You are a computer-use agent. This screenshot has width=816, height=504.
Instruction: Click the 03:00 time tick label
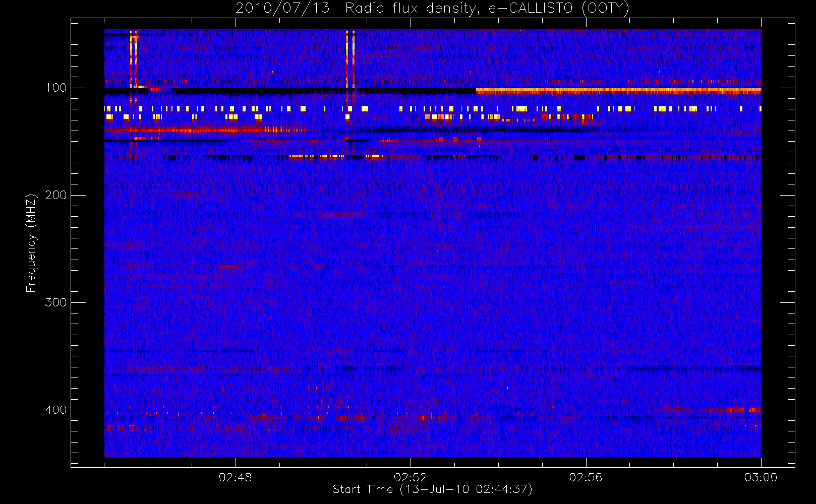tap(761, 477)
